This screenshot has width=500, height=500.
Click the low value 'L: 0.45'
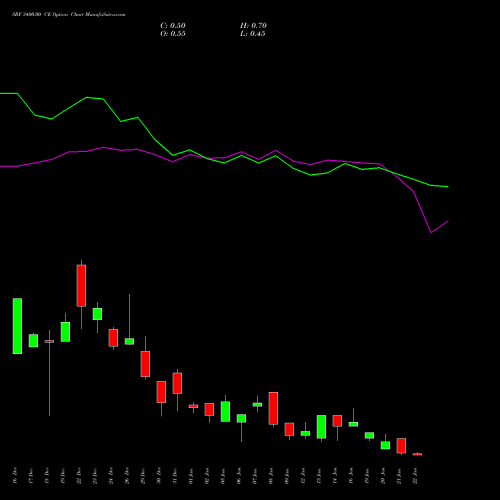click(253, 34)
